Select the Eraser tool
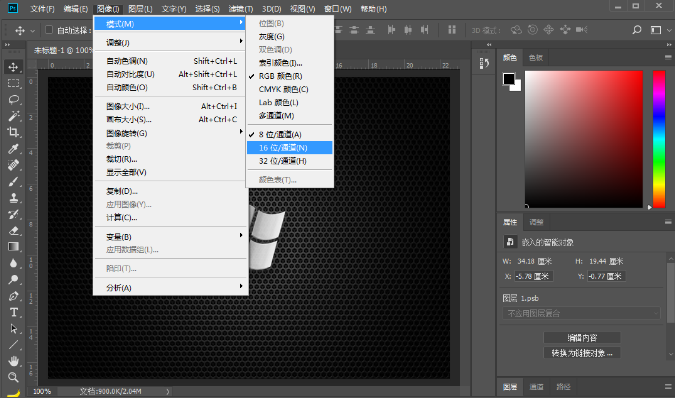 pyautogui.click(x=14, y=230)
